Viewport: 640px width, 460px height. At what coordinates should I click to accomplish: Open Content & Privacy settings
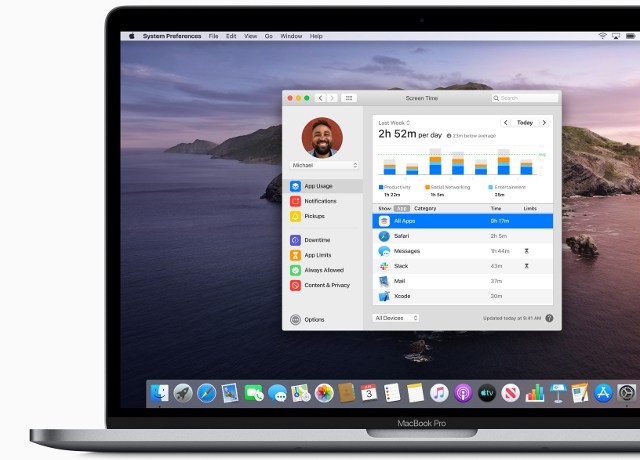click(x=326, y=285)
